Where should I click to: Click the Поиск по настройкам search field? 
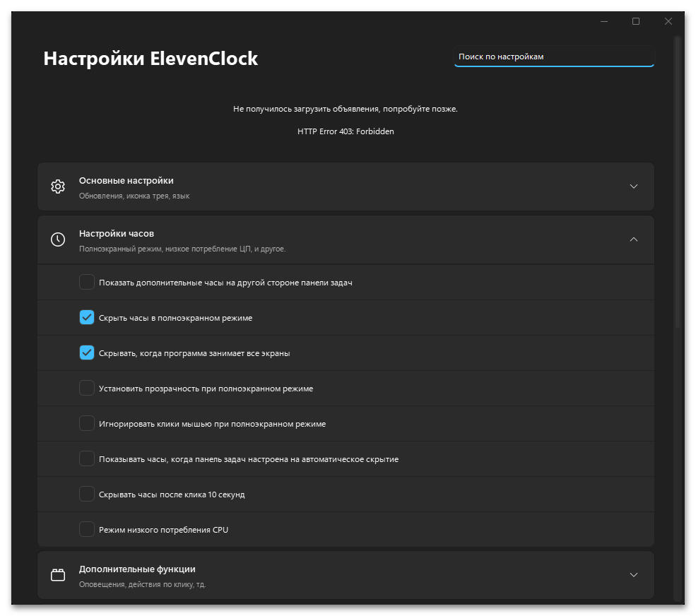554,57
